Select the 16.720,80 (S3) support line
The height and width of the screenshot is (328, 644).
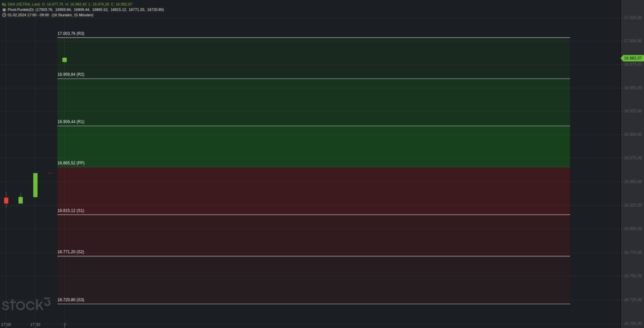(313, 303)
